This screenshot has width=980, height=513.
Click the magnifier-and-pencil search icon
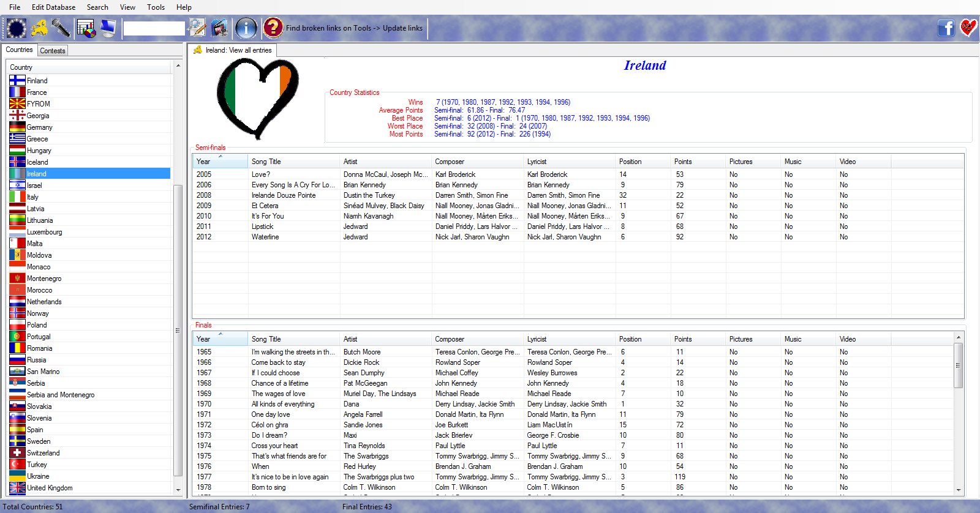coord(197,28)
